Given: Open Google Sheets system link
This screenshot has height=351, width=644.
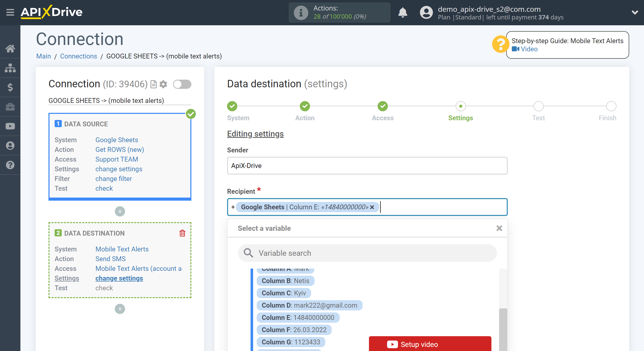Looking at the screenshot, I should [x=117, y=140].
